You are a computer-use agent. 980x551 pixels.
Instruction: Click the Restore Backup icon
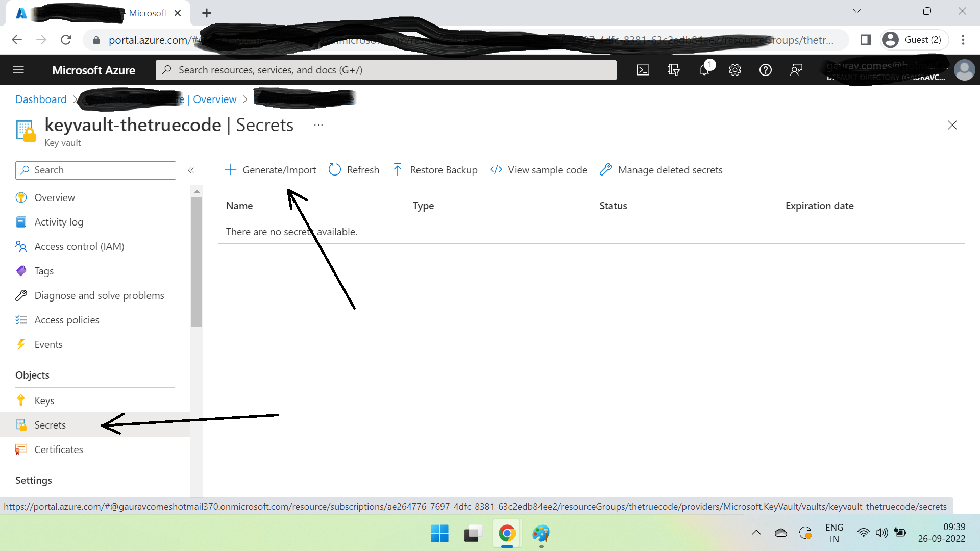click(x=397, y=169)
